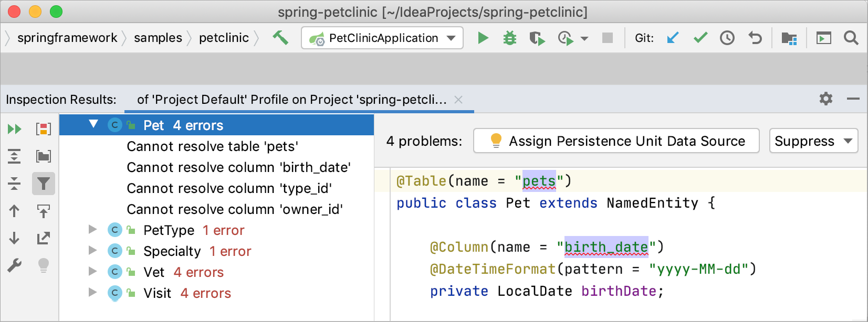The width and height of the screenshot is (868, 322).
Task: Select Cannot resolve column 'type_id'
Action: tap(229, 188)
